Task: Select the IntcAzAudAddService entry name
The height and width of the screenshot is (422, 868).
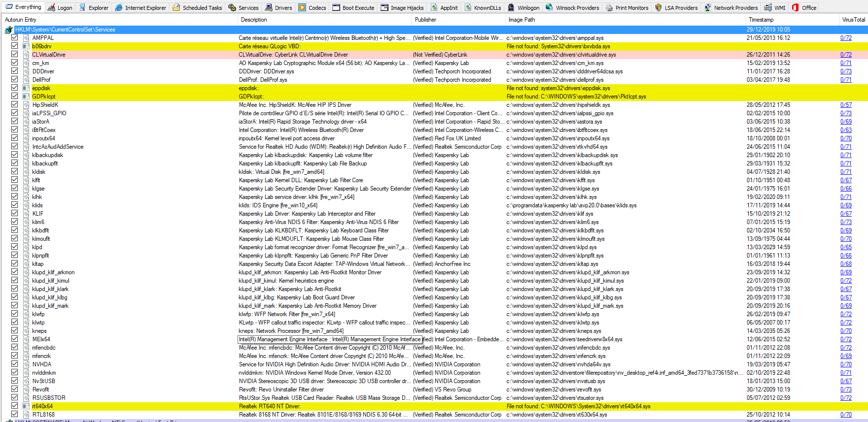Action: click(x=58, y=147)
